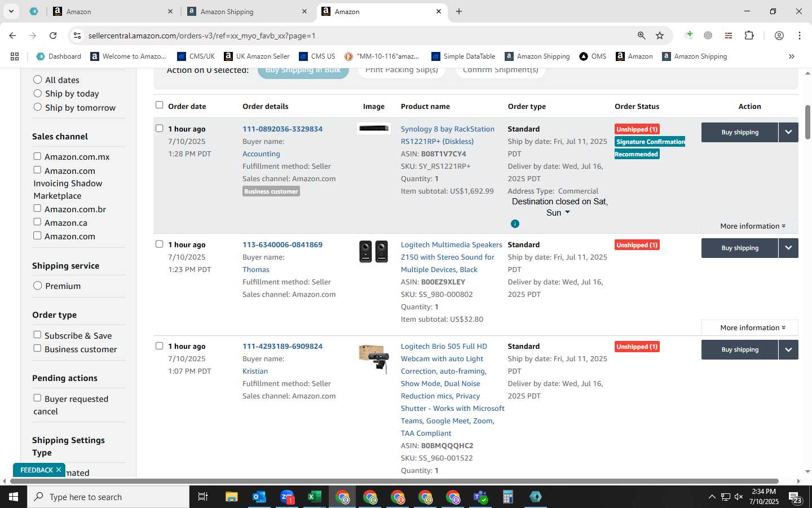
Task: Click Print Packing Slip(s) button
Action: (x=401, y=71)
